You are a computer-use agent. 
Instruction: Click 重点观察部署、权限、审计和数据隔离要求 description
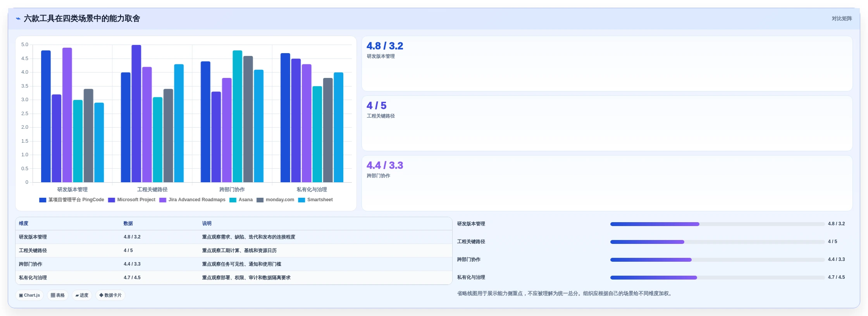pos(246,278)
